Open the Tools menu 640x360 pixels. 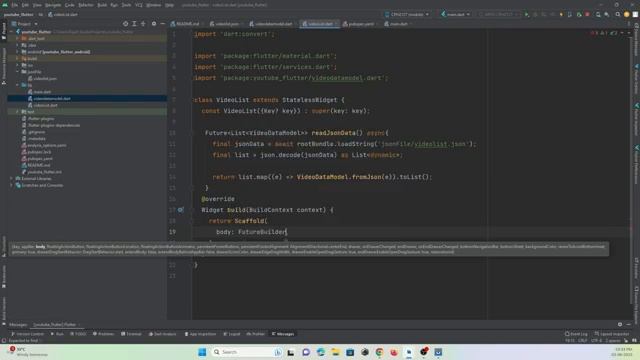click(127, 5)
